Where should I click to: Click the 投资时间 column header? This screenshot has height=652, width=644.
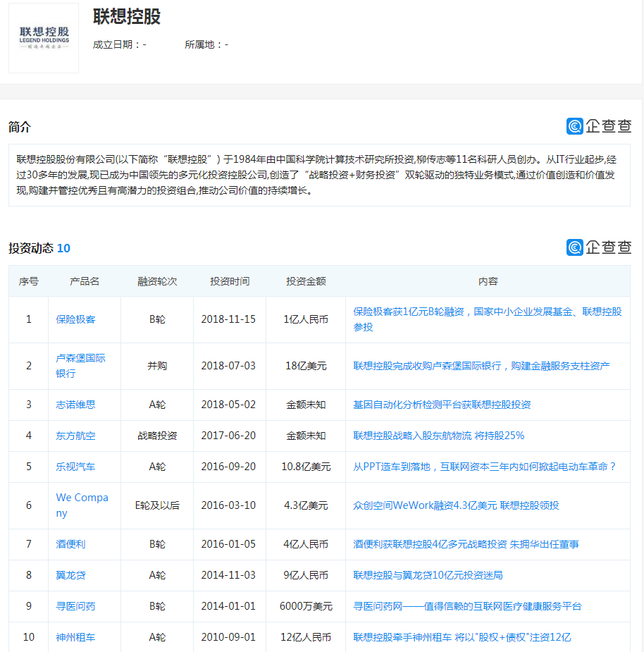pyautogui.click(x=230, y=281)
